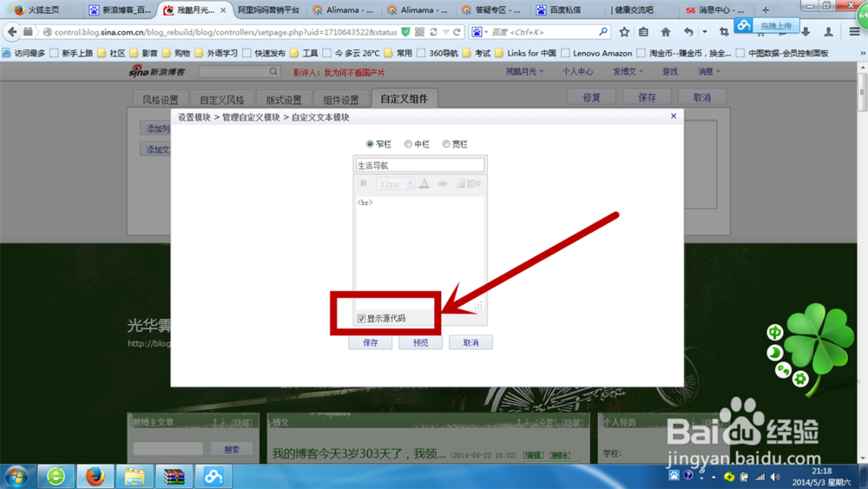Bookmark this page with the star icon
The image size is (868, 489).
(x=624, y=32)
